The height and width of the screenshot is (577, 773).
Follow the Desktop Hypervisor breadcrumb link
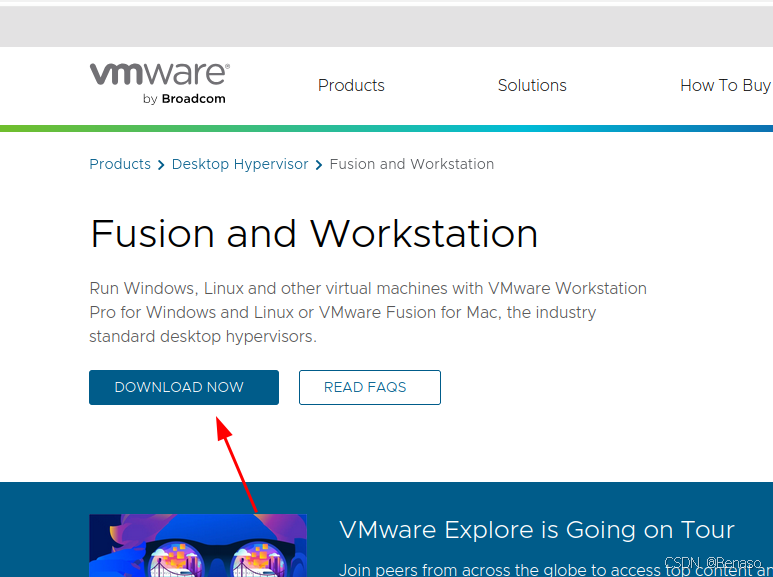(240, 164)
